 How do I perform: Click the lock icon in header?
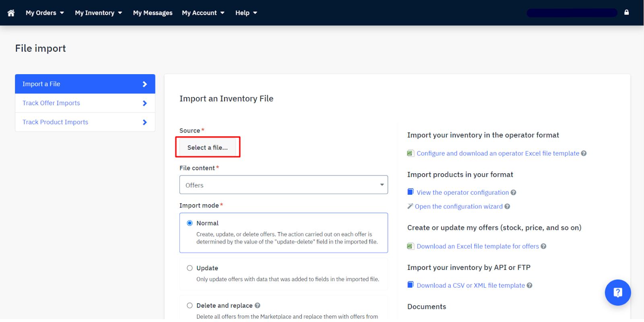pos(626,12)
